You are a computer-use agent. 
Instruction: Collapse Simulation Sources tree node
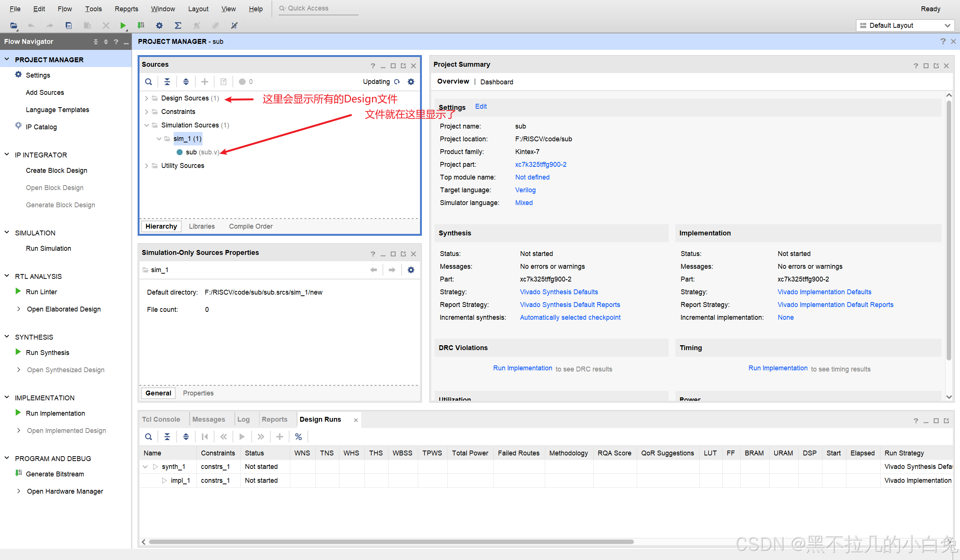coord(146,125)
